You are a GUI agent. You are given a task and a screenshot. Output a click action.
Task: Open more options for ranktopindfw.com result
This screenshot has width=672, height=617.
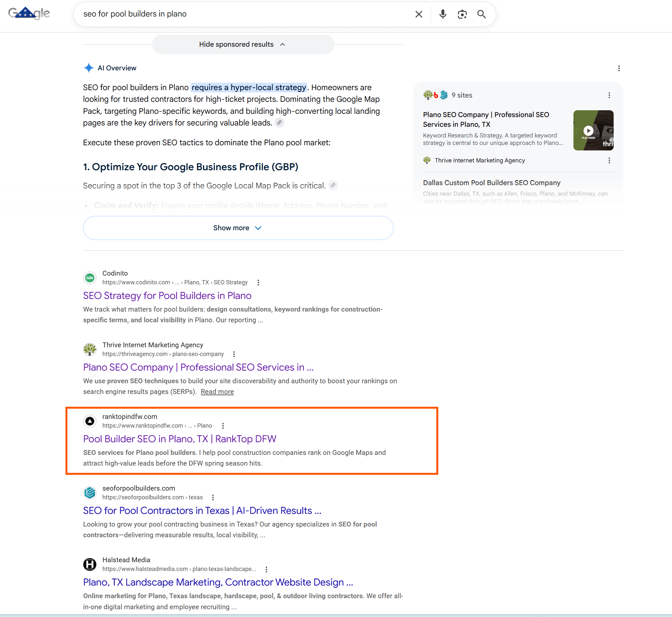223,426
